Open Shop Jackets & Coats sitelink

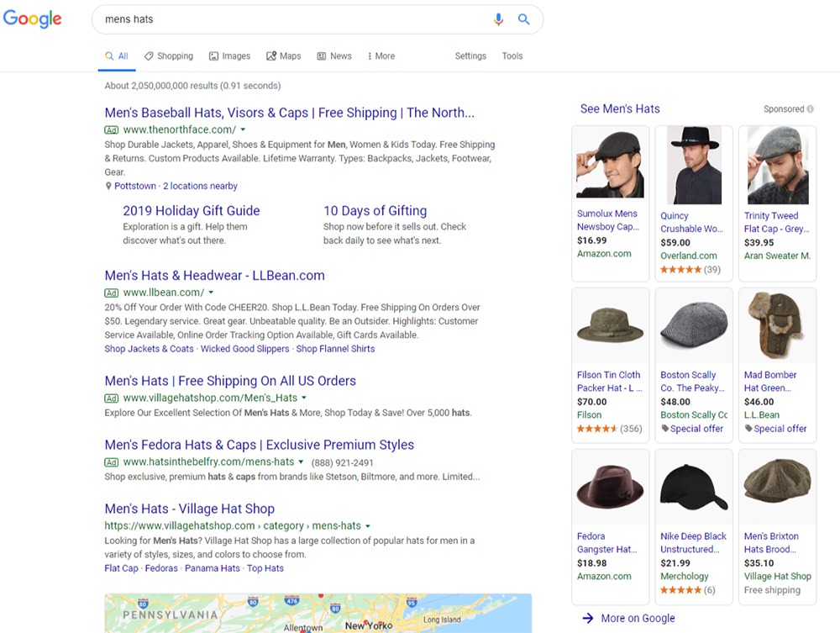pos(149,349)
